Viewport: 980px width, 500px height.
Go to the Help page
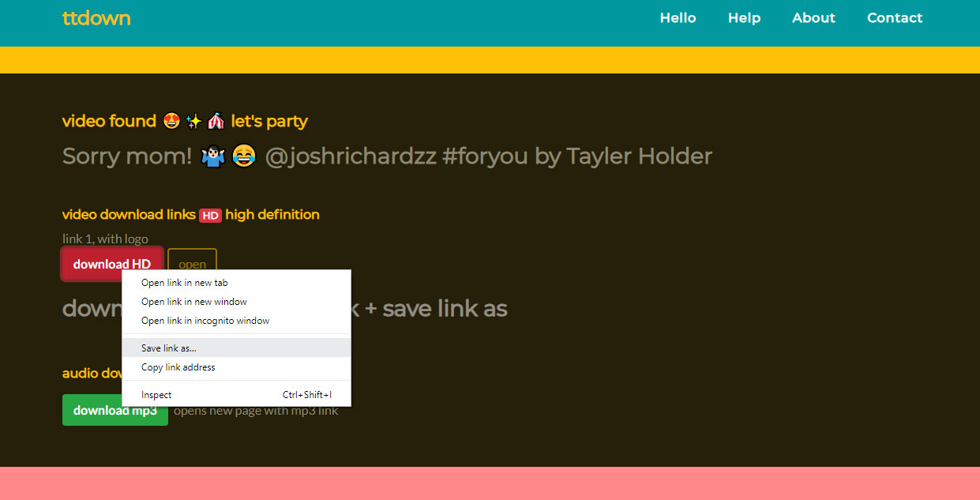[744, 18]
